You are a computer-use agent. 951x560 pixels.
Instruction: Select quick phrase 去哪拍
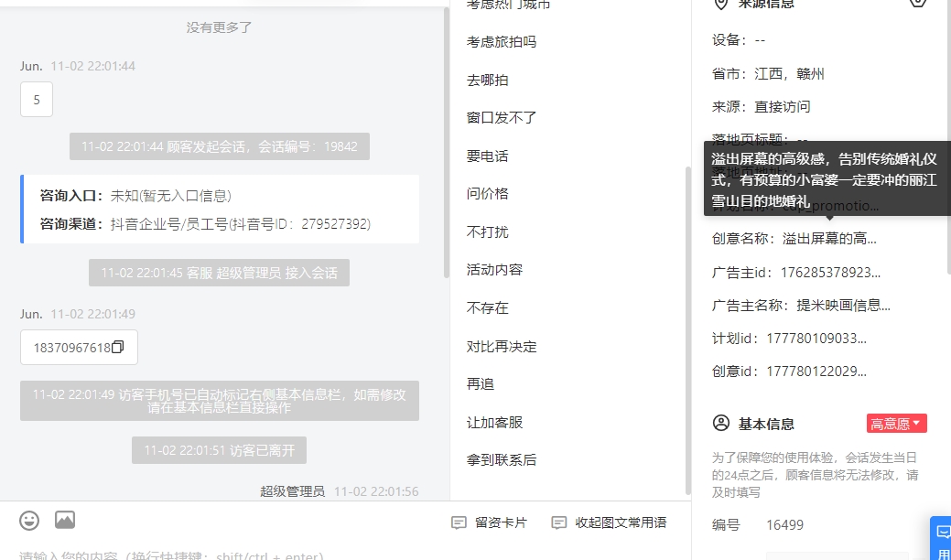[x=487, y=80]
